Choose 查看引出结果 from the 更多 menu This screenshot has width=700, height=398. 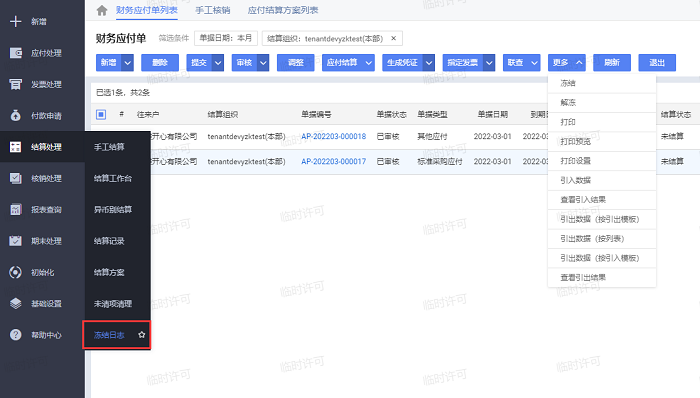click(602, 278)
